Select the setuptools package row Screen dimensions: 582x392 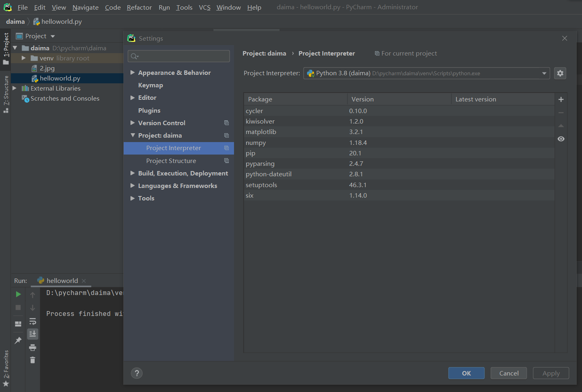pyautogui.click(x=399, y=185)
